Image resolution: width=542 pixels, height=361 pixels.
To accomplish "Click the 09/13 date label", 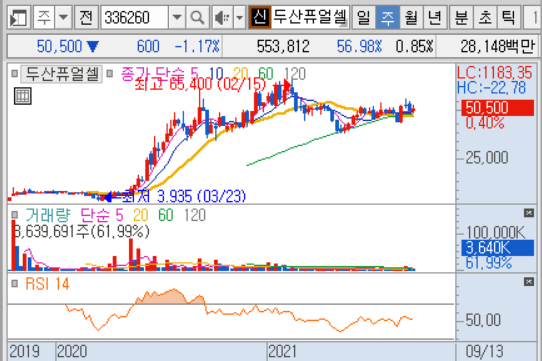I will tap(485, 352).
